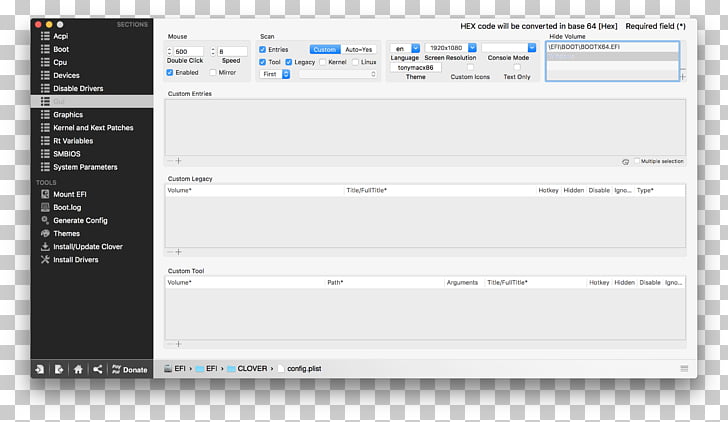Click the home icon in bottom toolbar
Image resolution: width=728 pixels, height=422 pixels.
[78, 369]
